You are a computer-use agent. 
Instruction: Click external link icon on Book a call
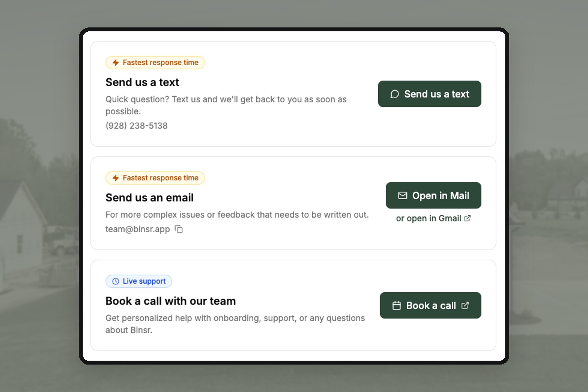click(x=465, y=305)
